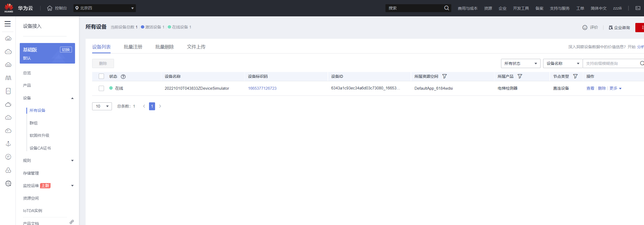Click the three-hexagon cluster sidebar icon
This screenshot has height=225, width=644.
[8, 170]
